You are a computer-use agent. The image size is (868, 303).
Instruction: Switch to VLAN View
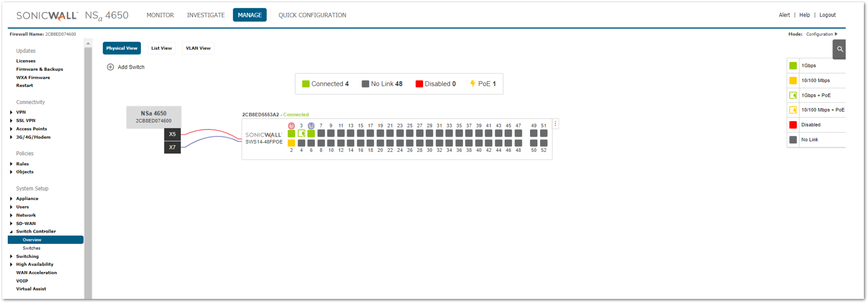[x=198, y=48]
